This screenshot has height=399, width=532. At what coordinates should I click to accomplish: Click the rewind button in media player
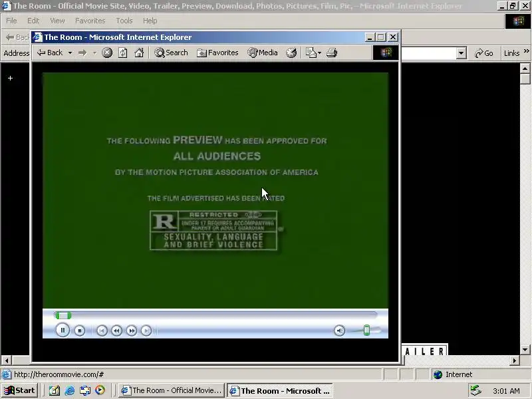click(117, 331)
